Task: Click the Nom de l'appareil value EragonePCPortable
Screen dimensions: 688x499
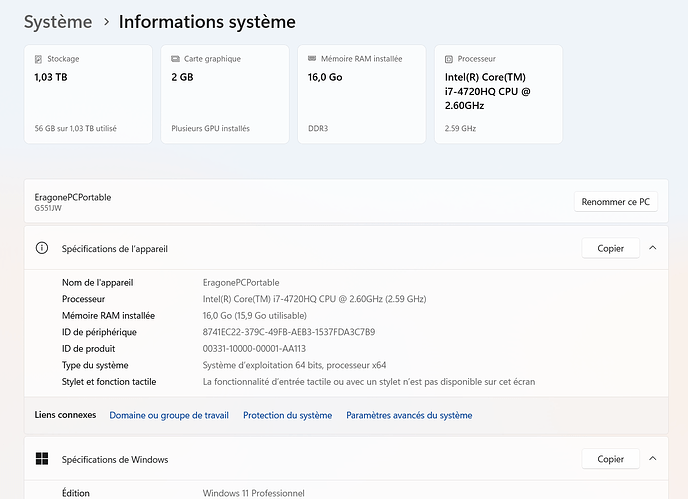Action: [x=241, y=283]
